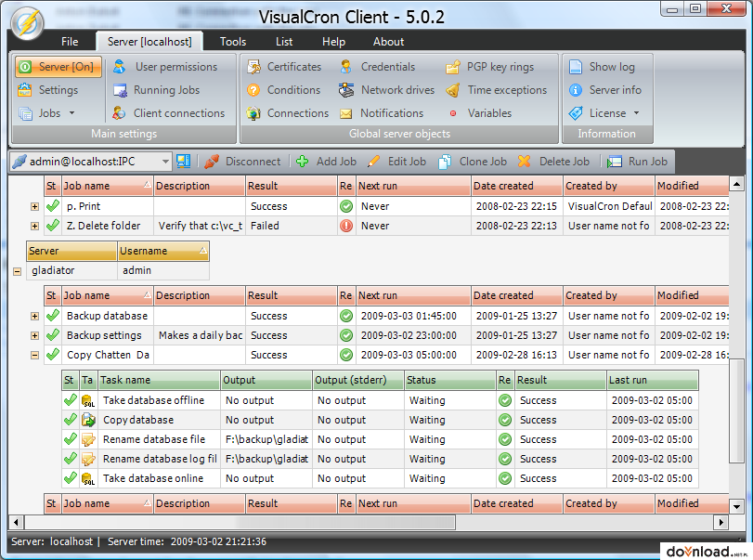This screenshot has height=560, width=753.
Task: Click the Clone Job pages icon
Action: pos(445,162)
